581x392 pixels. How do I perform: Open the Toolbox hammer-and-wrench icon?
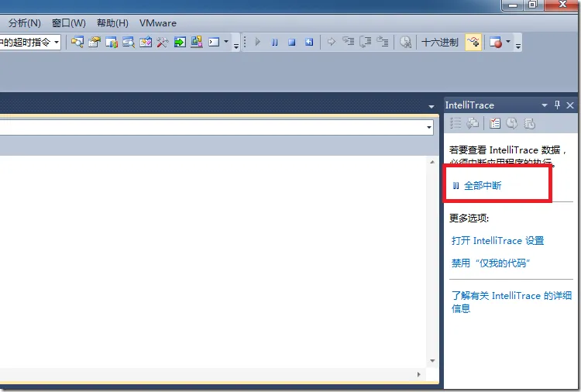163,43
